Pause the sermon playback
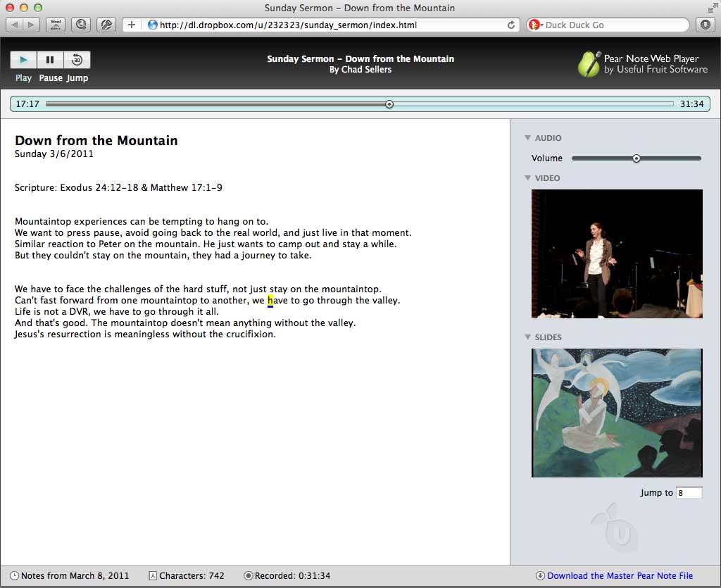The width and height of the screenshot is (721, 588). point(50,60)
